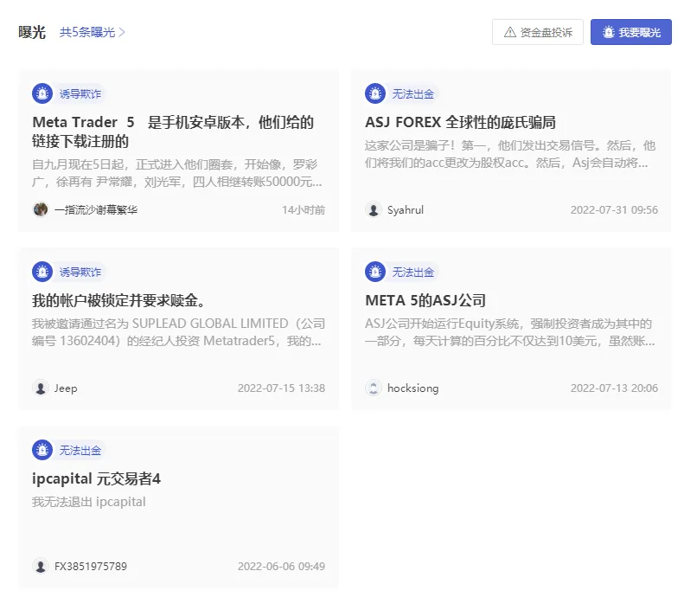This screenshot has width=684, height=616.
Task: Click username 一指流沙谢幕繁华
Action: [95, 210]
